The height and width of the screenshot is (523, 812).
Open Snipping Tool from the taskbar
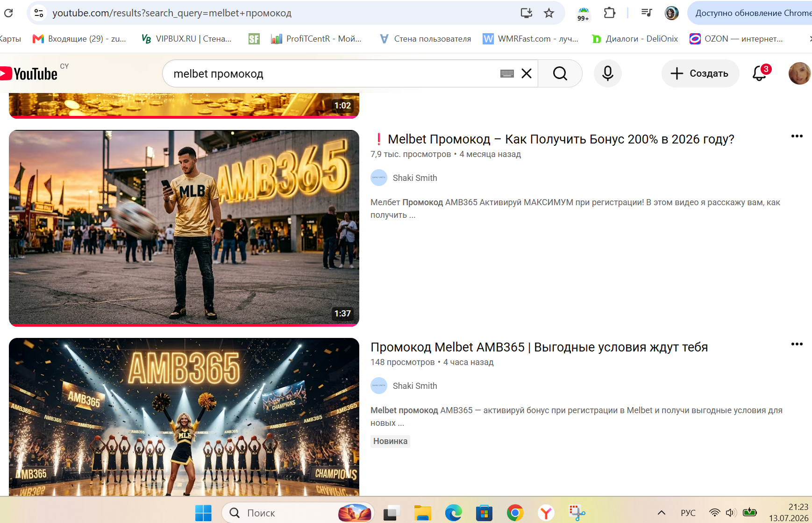pos(577,513)
